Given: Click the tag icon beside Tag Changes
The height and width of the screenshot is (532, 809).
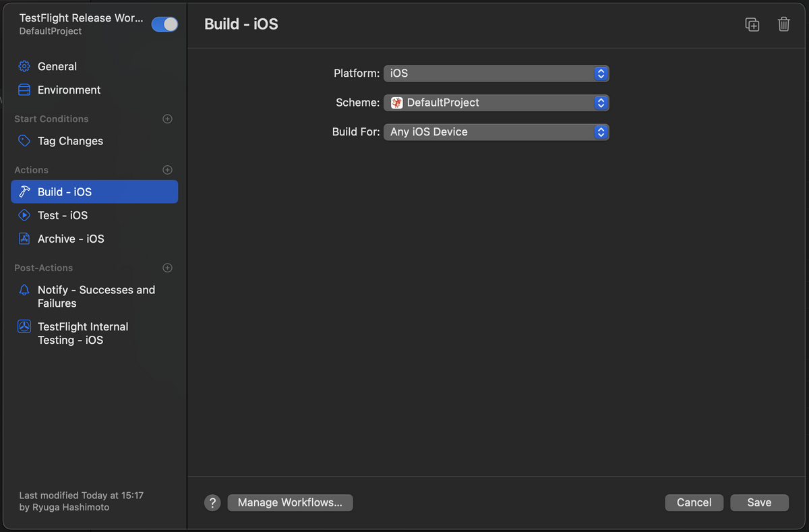Looking at the screenshot, I should click(24, 141).
